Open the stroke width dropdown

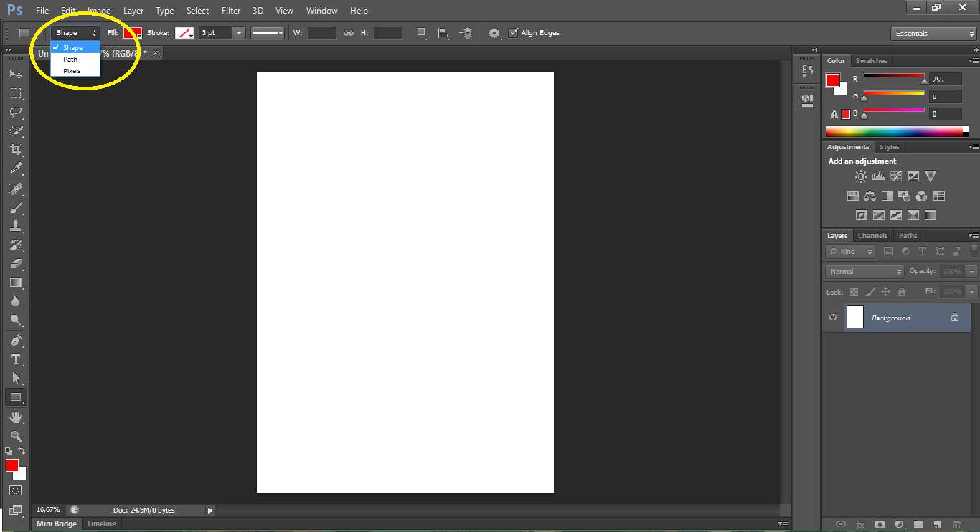[239, 32]
